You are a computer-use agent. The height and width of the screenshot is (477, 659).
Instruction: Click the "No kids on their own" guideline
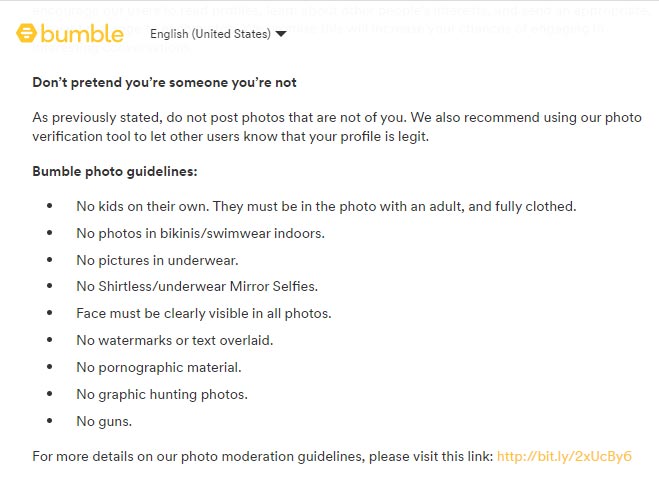[x=326, y=206]
